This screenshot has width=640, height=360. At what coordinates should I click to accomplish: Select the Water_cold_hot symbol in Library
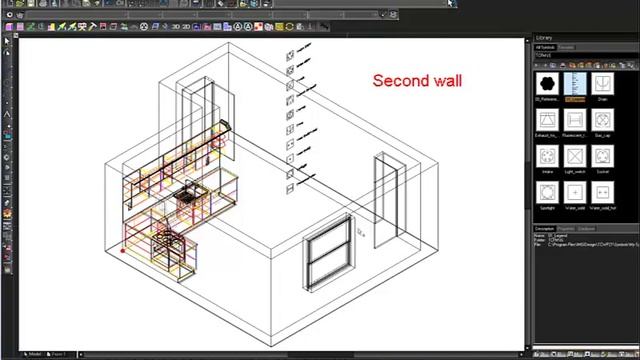click(602, 192)
